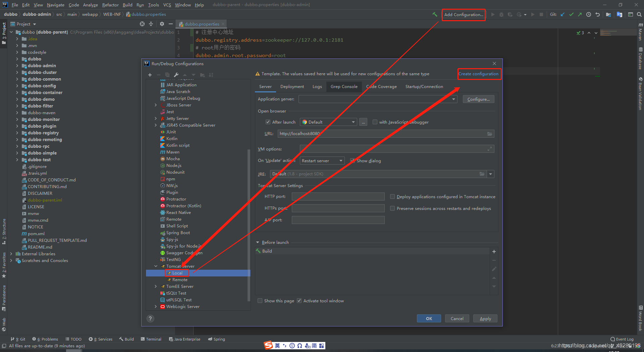The height and width of the screenshot is (352, 644).
Task: Hide the Project panel with minus icon
Action: (170, 24)
